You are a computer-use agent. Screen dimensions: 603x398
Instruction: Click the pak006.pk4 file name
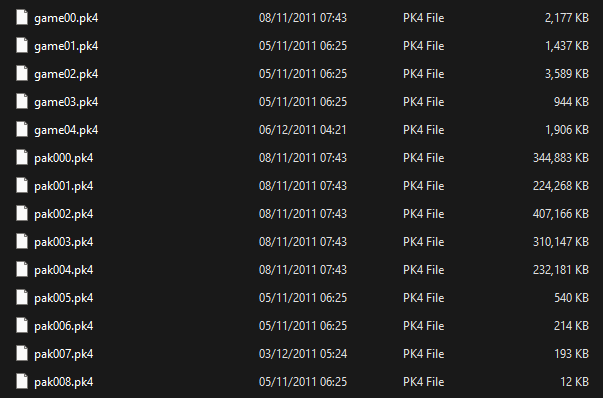pos(63,326)
